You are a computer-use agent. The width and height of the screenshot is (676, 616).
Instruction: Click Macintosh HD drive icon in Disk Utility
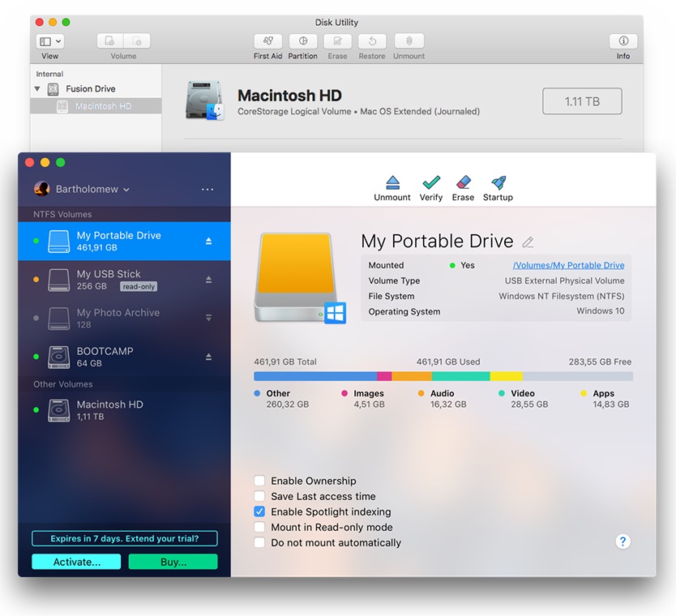[x=205, y=101]
